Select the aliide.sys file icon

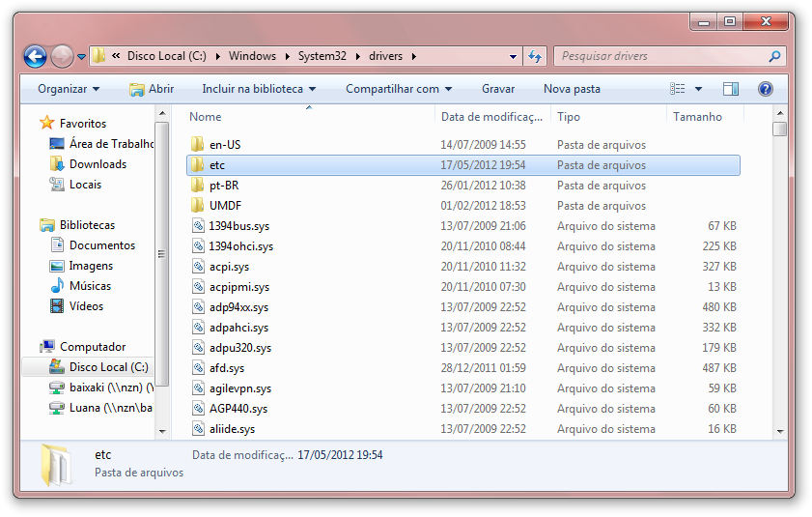198,428
